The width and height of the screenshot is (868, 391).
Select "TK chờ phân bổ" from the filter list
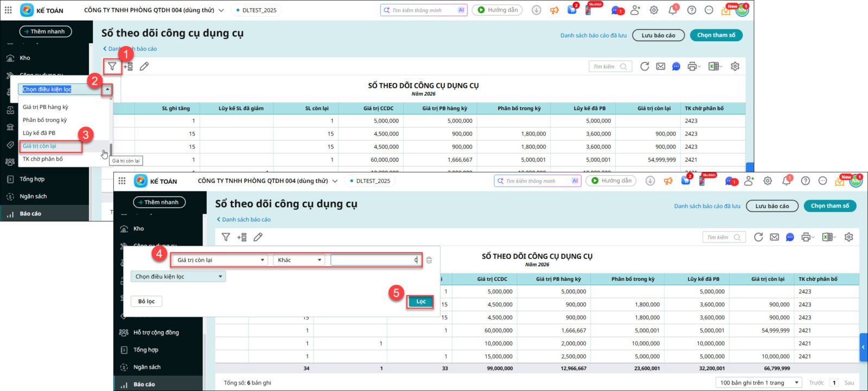pos(43,159)
